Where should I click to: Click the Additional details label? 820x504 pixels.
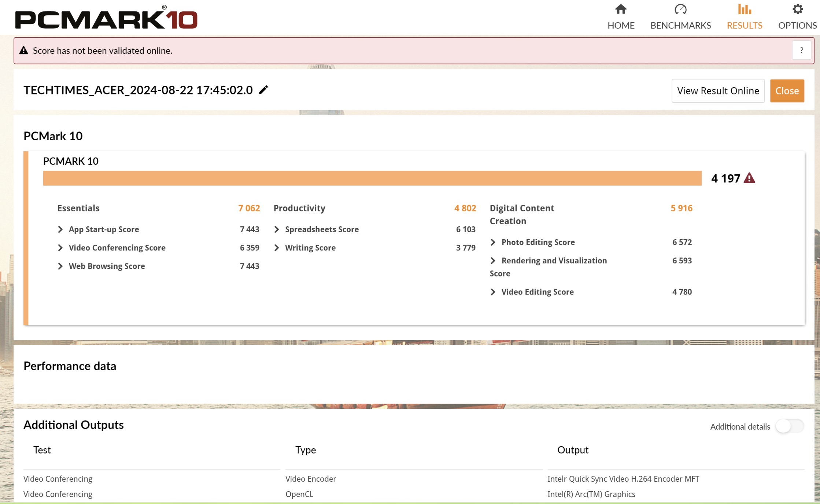740,427
